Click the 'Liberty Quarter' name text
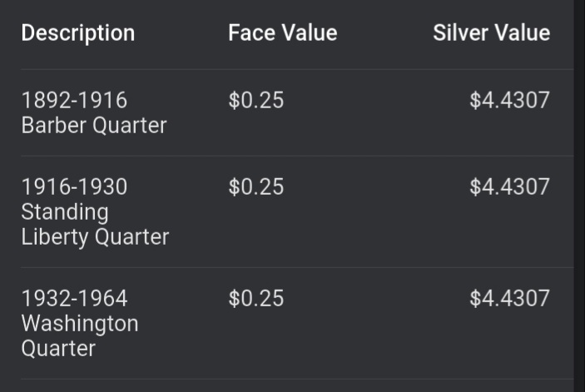 click(x=95, y=237)
